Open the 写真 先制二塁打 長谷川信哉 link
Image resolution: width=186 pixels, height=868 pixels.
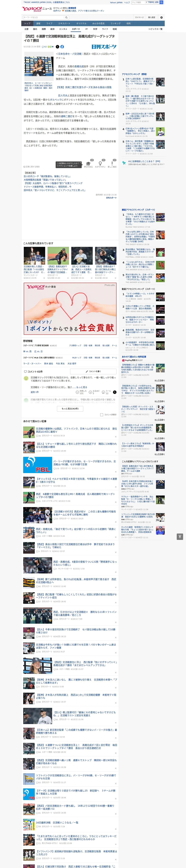point(84,87)
